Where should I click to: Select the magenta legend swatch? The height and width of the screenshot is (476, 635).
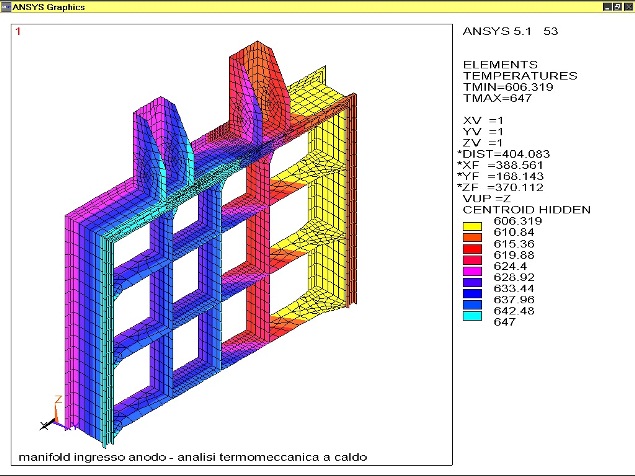472,271
